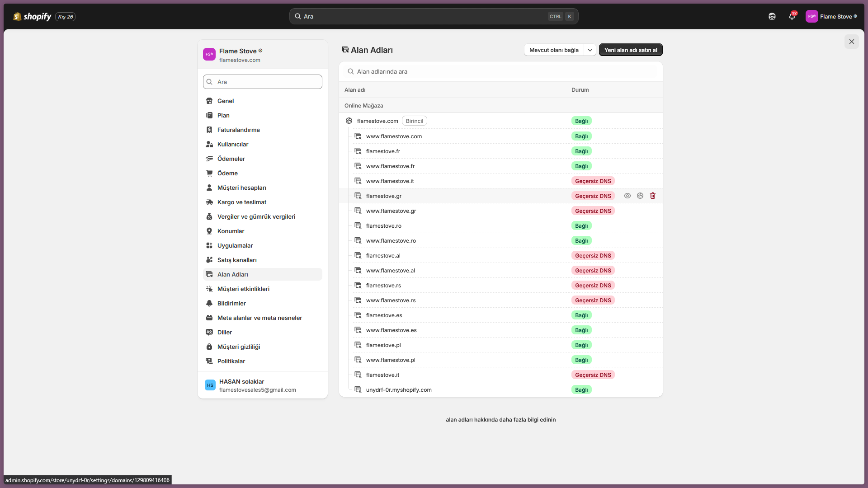Go to Diller settings
The height and width of the screenshot is (488, 868).
coord(263,332)
